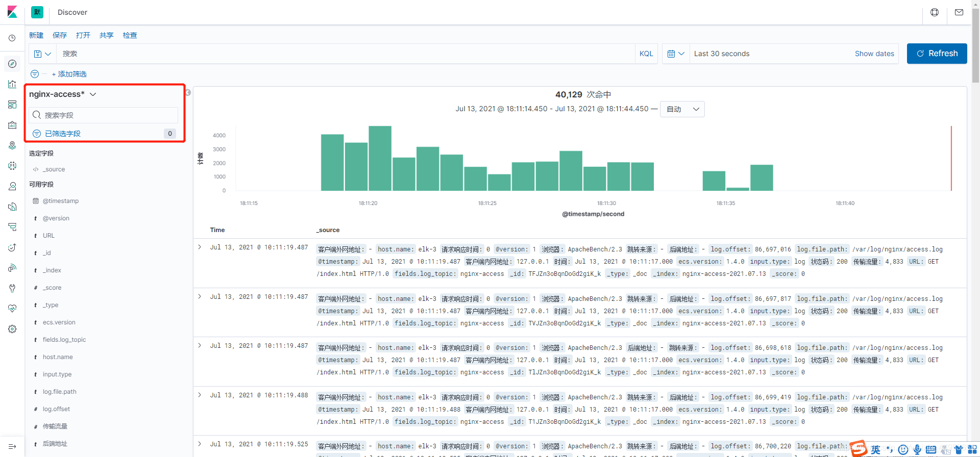Select the _score field
The width and height of the screenshot is (980, 457).
pyautogui.click(x=52, y=288)
